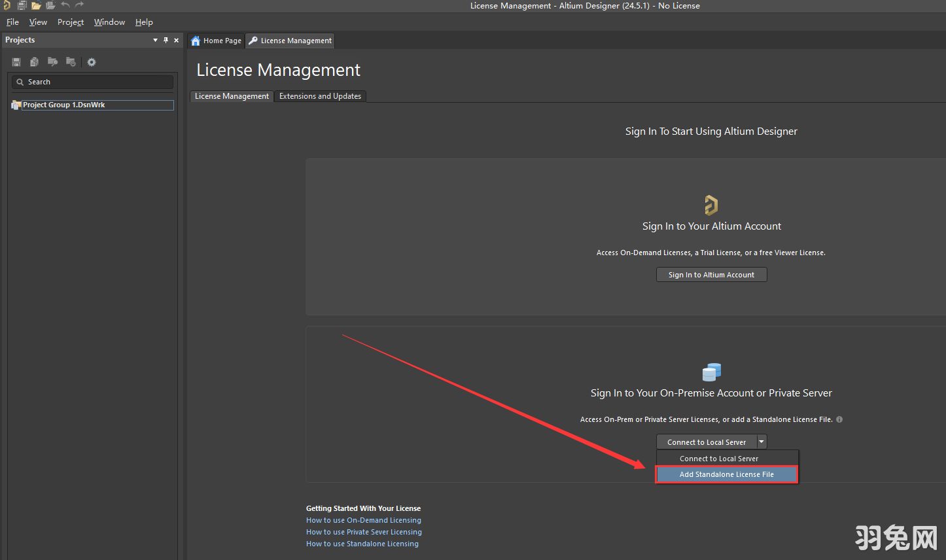Select Add Standalone License File option

pos(726,474)
